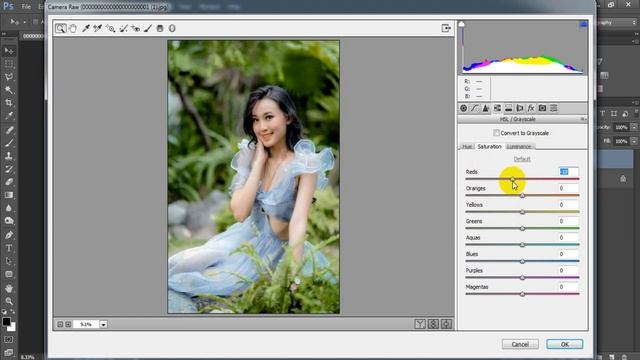
Task: Switch to the Saturation tab
Action: click(x=489, y=147)
